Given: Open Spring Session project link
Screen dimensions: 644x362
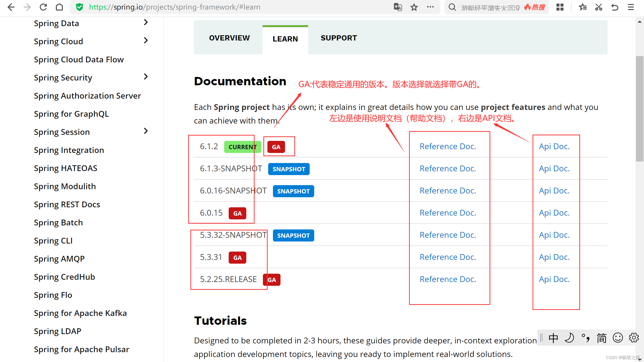Looking at the screenshot, I should pyautogui.click(x=62, y=132).
